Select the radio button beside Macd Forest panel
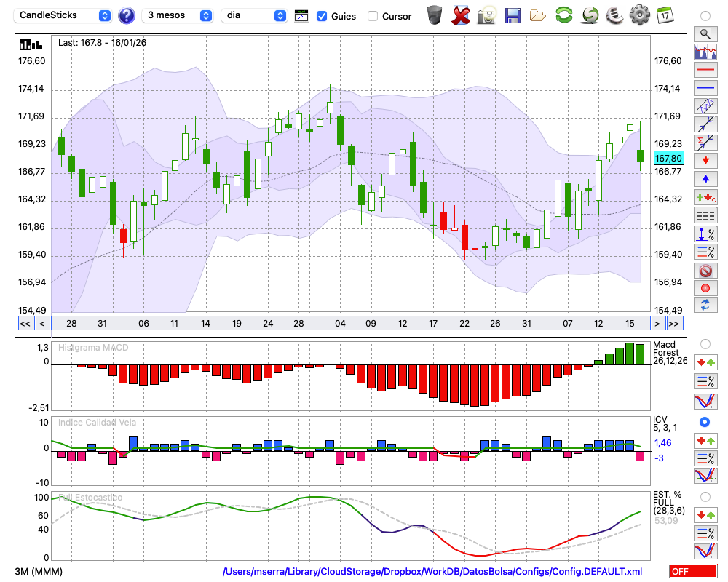The width and height of the screenshot is (728, 582). [x=705, y=343]
